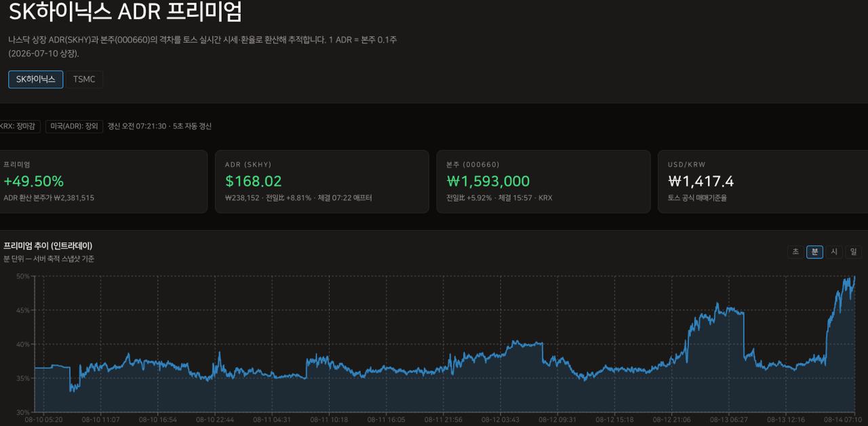868x426 pixels.
Task: Click the 분 단위 — 서버 축적 스냅샷 기준 subtitle
Action: point(49,259)
